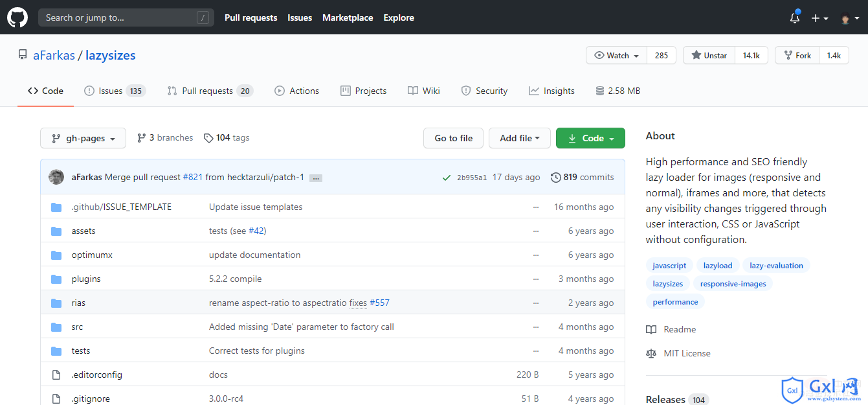Switch to the Projects tab
The width and height of the screenshot is (868, 405).
(x=362, y=91)
